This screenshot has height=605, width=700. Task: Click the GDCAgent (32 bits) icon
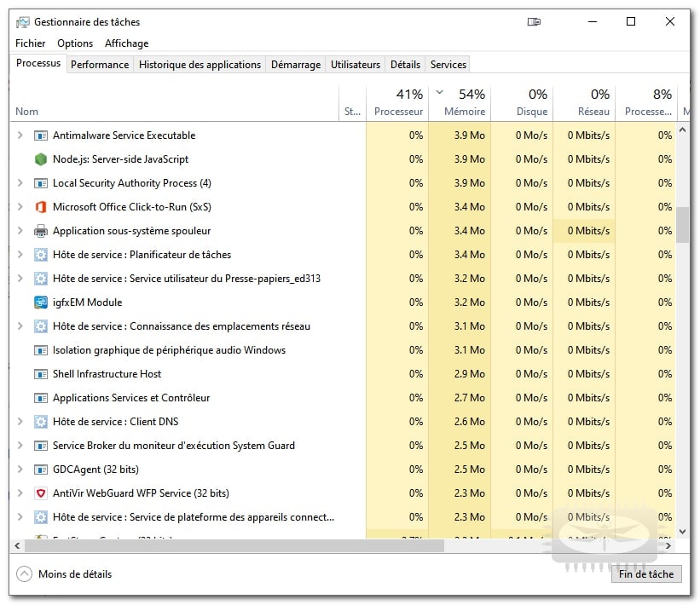[41, 470]
